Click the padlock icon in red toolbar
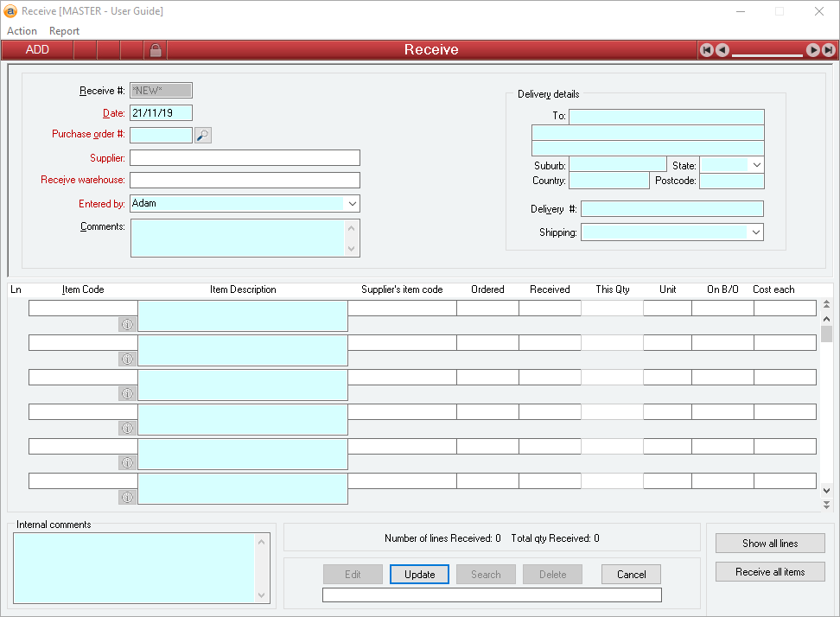840x617 pixels. [x=156, y=50]
